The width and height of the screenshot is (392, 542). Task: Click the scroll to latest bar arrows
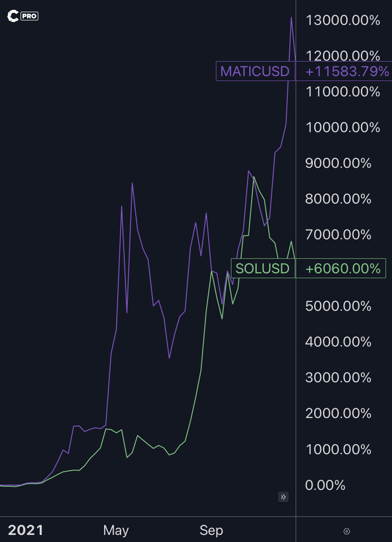click(x=283, y=497)
